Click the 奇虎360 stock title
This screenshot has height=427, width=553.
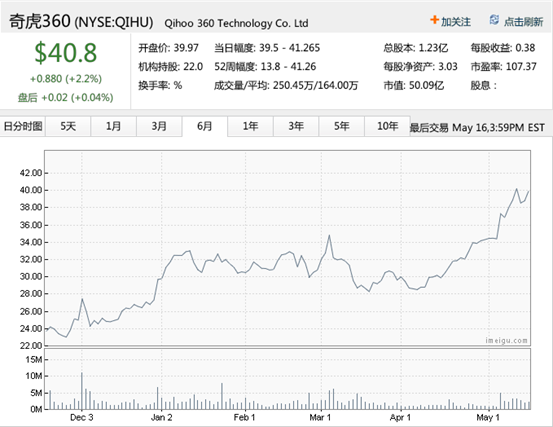click(40, 21)
